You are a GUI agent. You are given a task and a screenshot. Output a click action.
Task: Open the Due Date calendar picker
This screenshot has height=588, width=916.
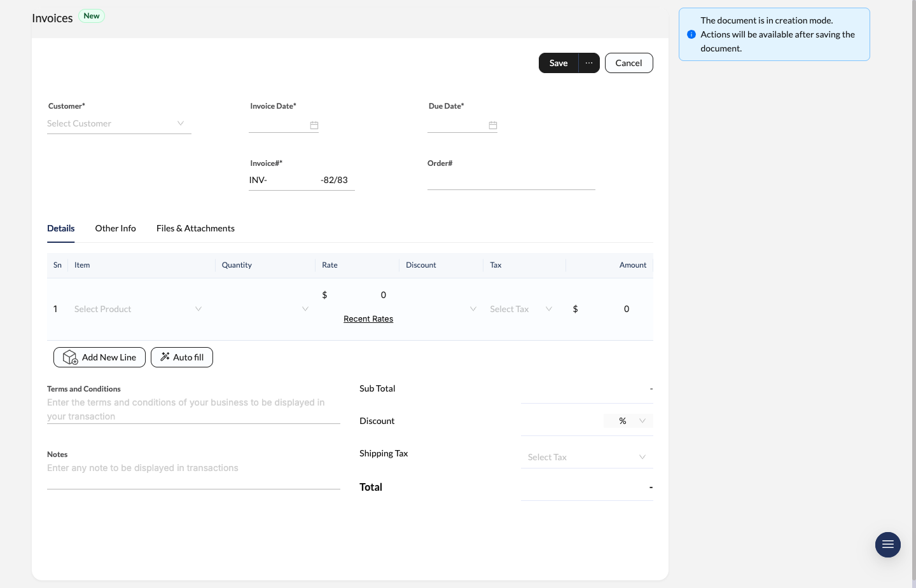tap(493, 125)
